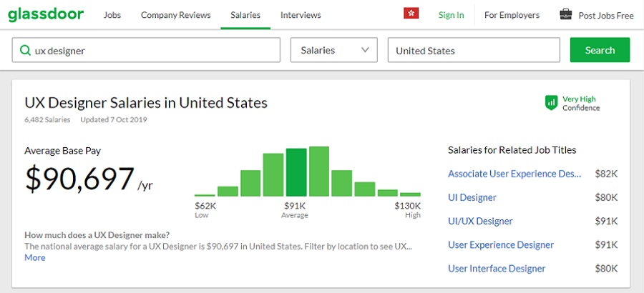Expand the Salaries search type dropdown

pos(334,50)
